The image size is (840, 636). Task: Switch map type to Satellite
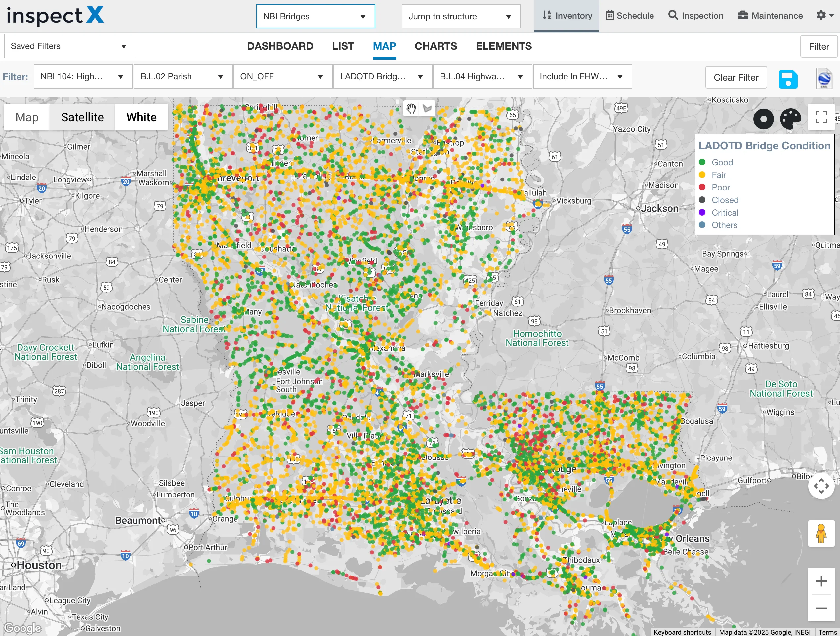82,117
